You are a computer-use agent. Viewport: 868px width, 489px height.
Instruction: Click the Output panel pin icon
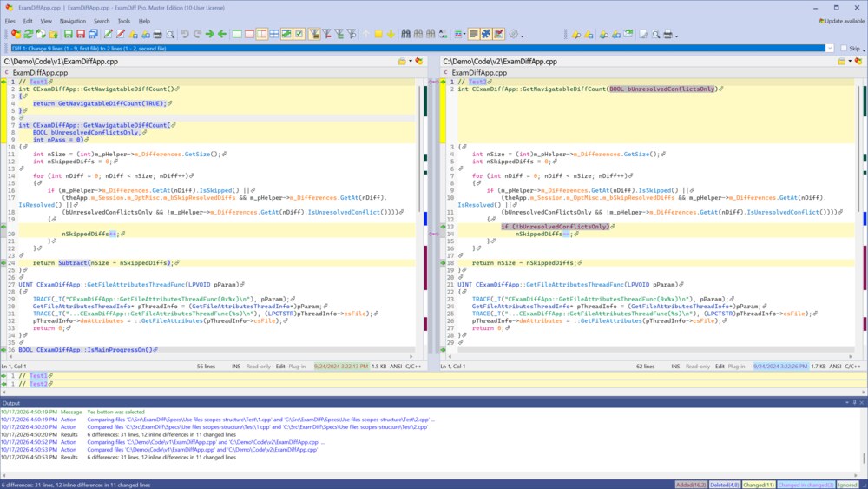pyautogui.click(x=854, y=403)
